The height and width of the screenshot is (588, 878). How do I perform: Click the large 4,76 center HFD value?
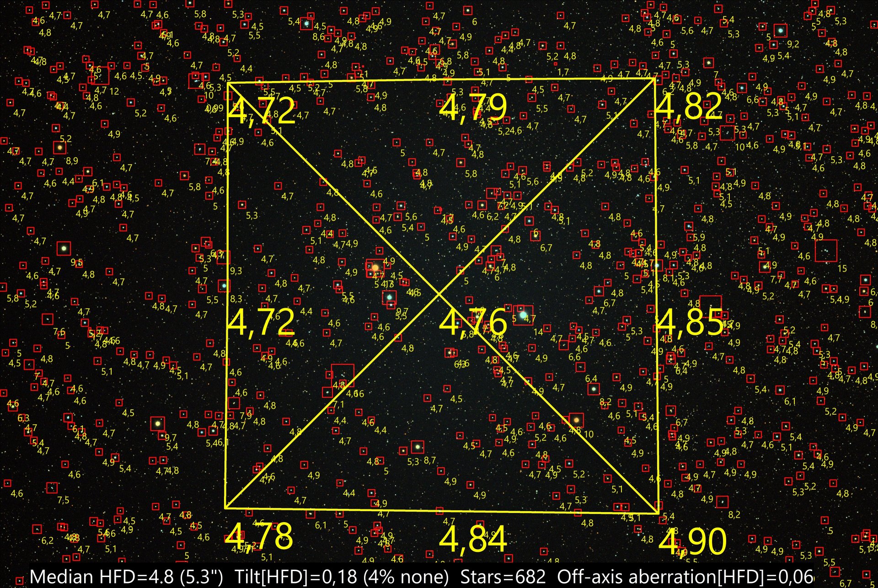[x=473, y=322]
